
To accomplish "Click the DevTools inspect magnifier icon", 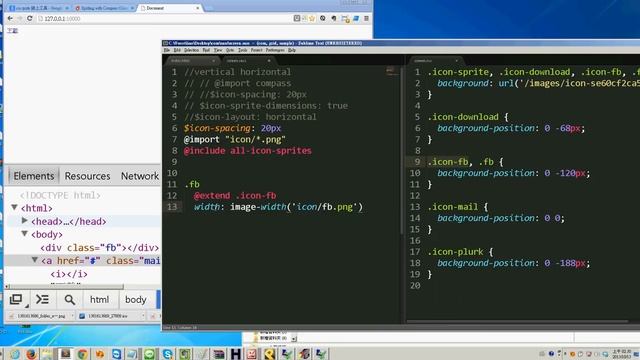I will point(69,300).
